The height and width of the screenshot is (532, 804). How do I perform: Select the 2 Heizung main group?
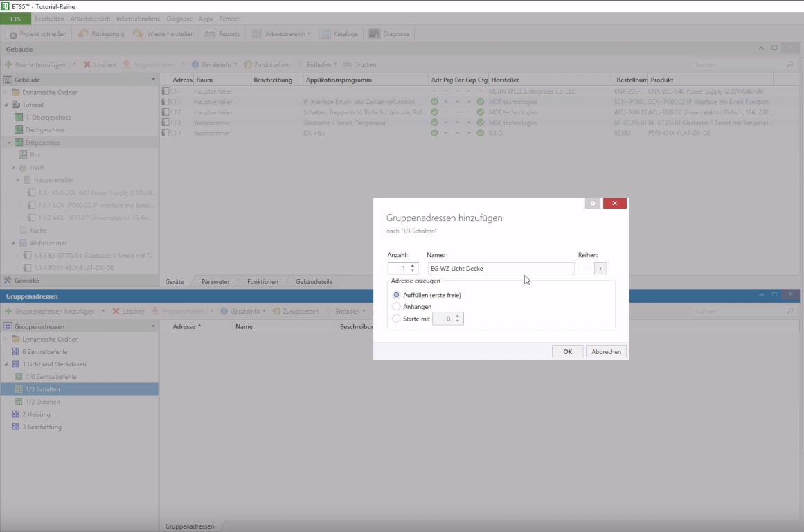(x=36, y=414)
